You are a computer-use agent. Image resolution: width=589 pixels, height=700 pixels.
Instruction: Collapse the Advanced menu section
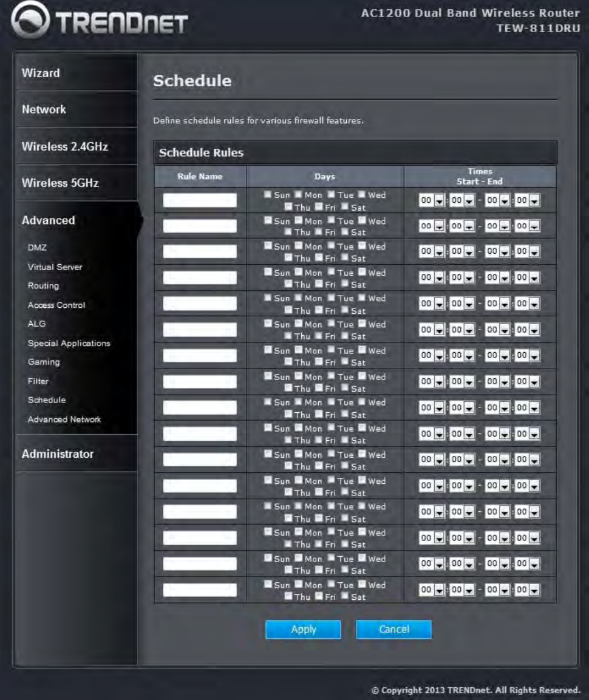(x=48, y=220)
